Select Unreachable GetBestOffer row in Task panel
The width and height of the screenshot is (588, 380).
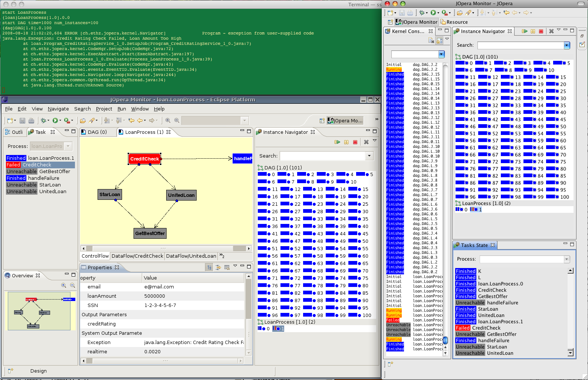(40, 171)
